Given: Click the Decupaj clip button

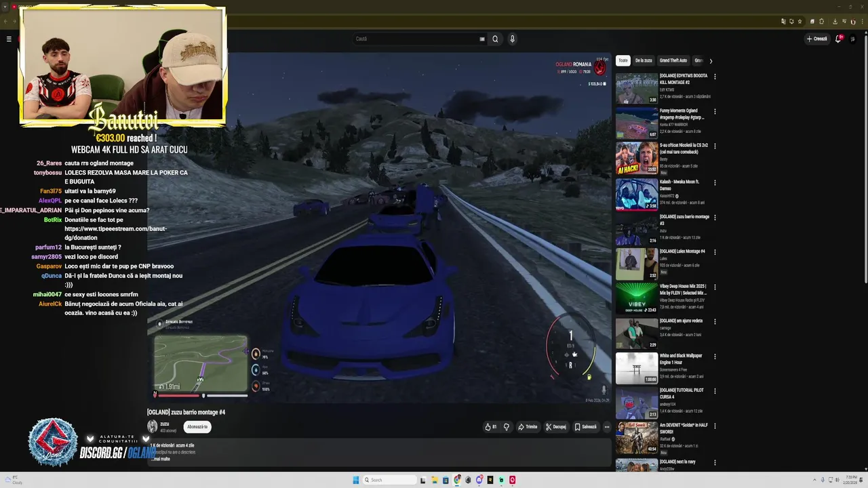Looking at the screenshot, I should tap(556, 427).
